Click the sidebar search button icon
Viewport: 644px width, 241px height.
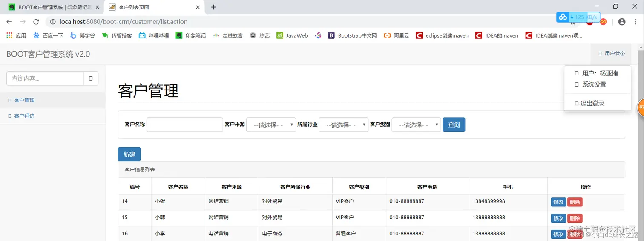(91, 78)
